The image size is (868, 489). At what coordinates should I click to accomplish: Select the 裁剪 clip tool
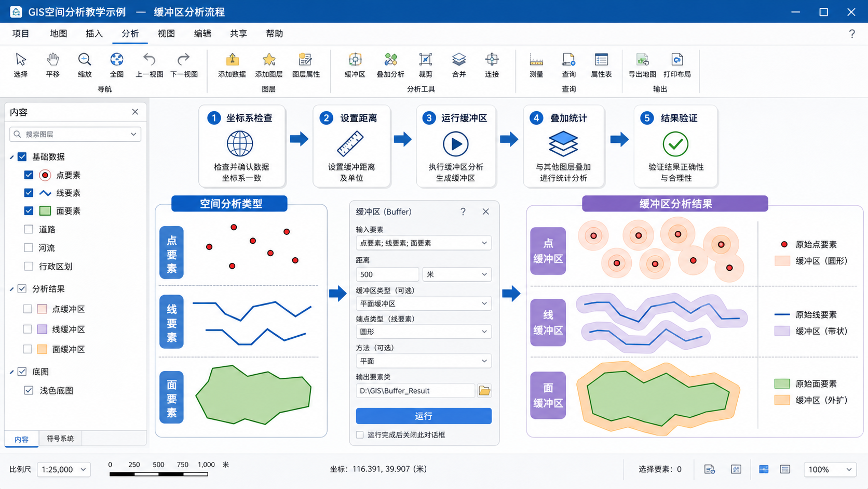pyautogui.click(x=425, y=65)
